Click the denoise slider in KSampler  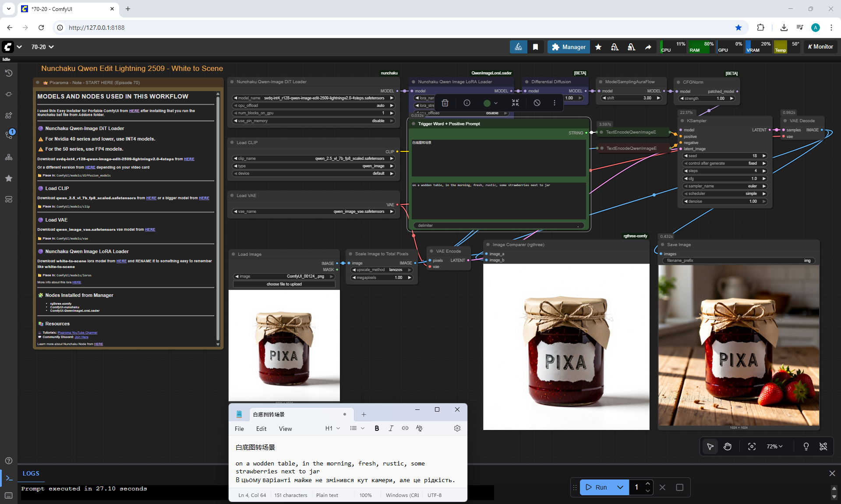pos(725,201)
